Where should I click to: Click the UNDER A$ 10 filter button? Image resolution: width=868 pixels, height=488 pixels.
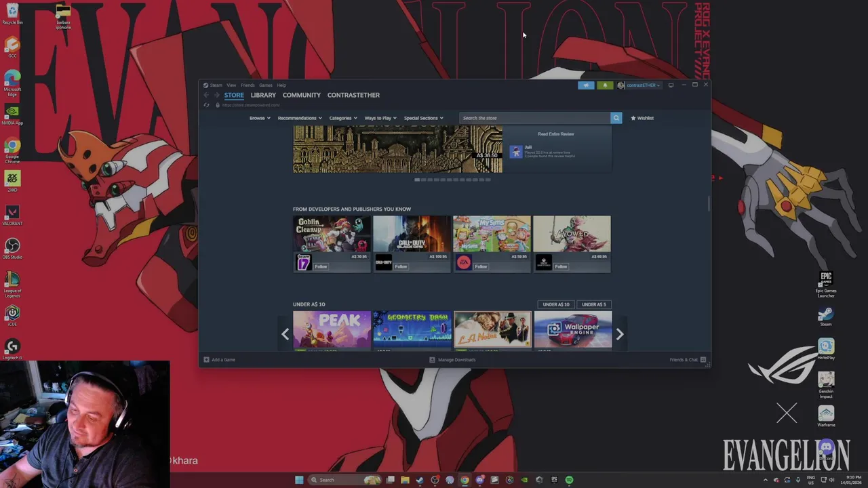point(556,304)
